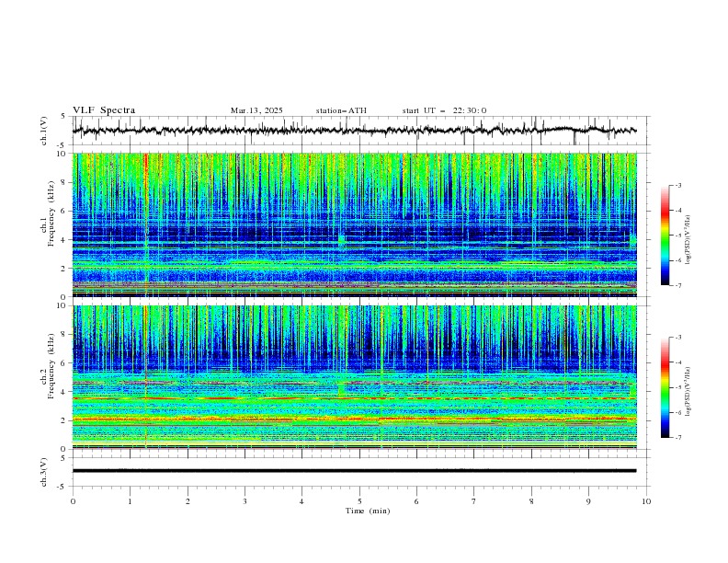Click the "start UT = 22:30:0" label

pyautogui.click(x=444, y=110)
